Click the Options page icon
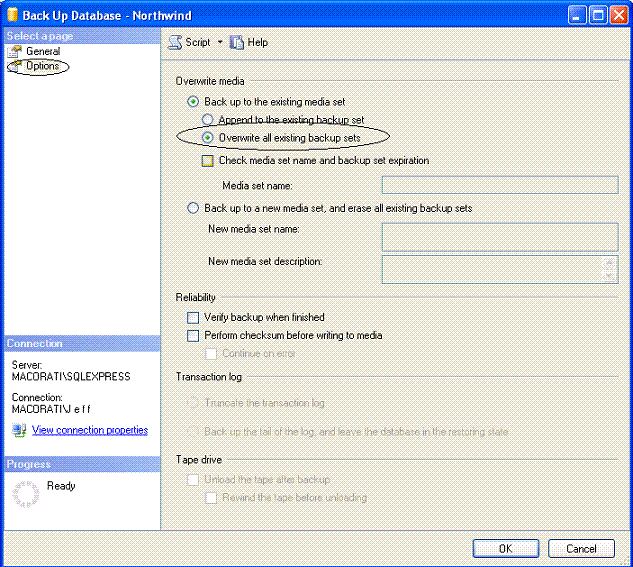This screenshot has height=567, width=633. tap(15, 66)
